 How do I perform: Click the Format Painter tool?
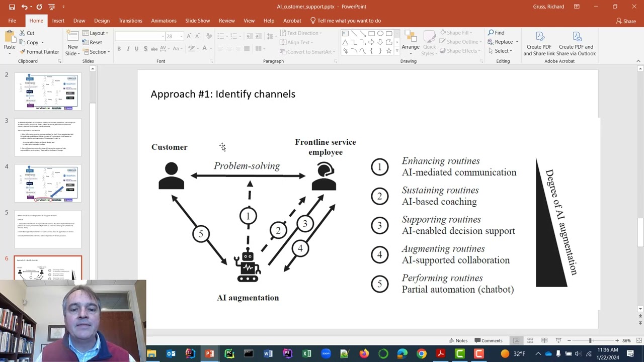click(x=39, y=52)
